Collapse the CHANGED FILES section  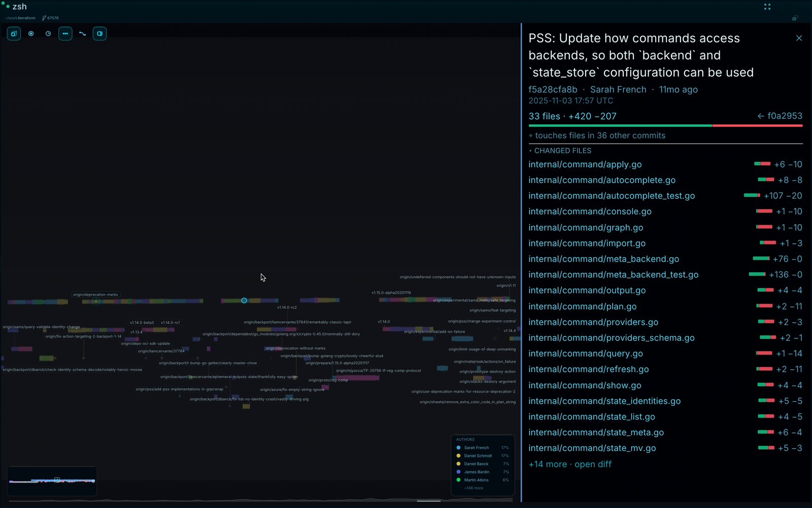[560, 150]
